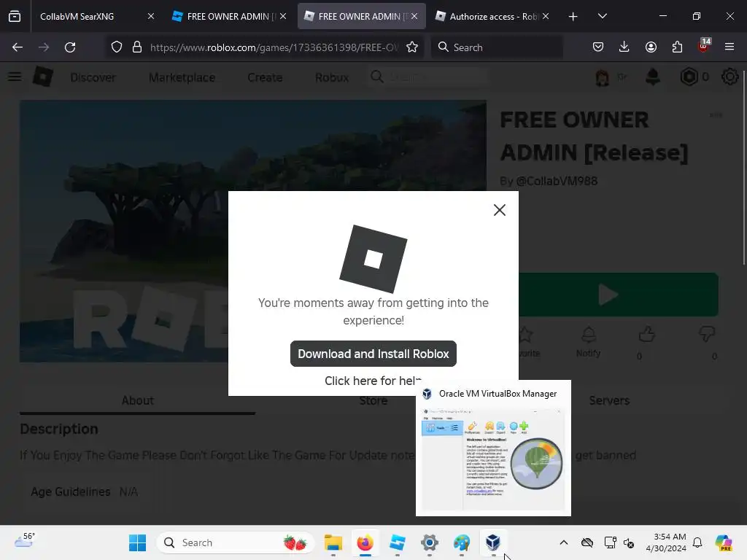Select the About tab
Screen dimensions: 747x560
137,400
